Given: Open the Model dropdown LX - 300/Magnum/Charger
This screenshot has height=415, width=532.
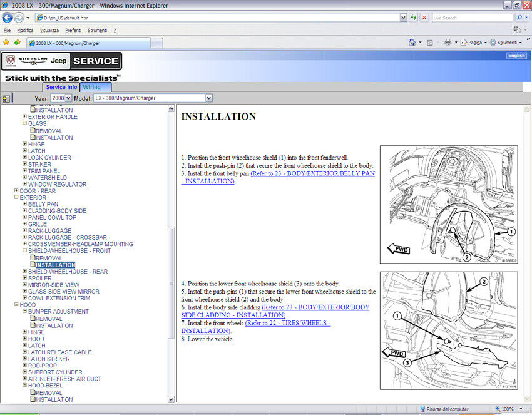Looking at the screenshot, I should click(153, 98).
